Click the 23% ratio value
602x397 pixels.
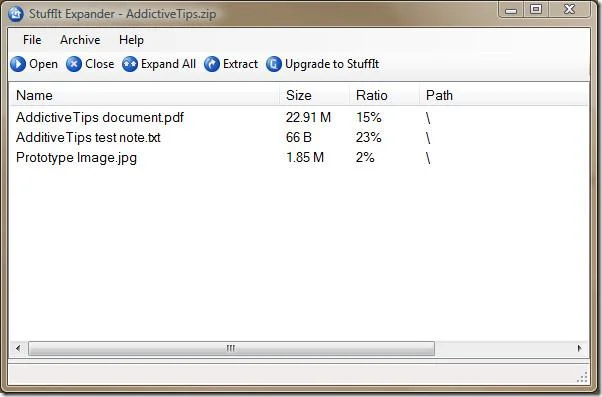pyautogui.click(x=369, y=137)
